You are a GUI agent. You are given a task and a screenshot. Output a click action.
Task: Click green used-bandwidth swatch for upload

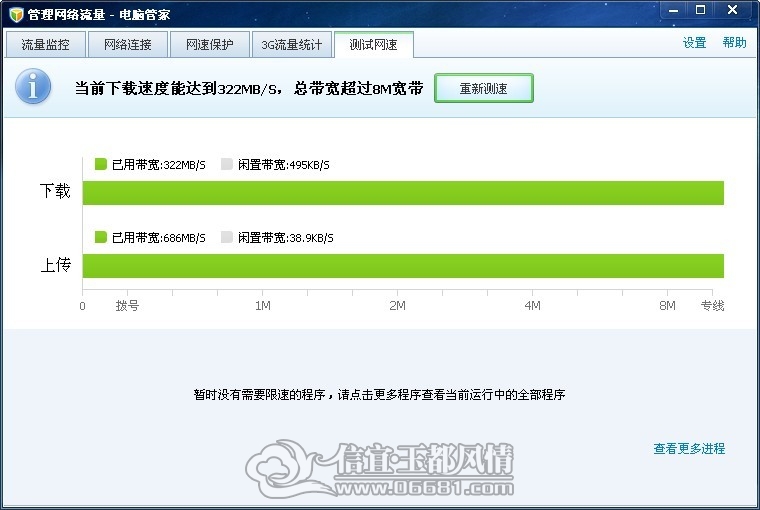click(100, 237)
